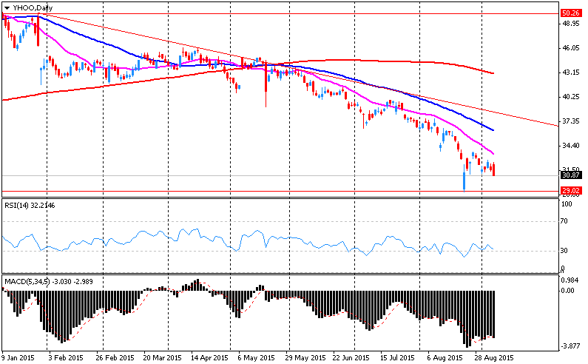Click the RSI(14) 32.2146 indicator label
Viewport: 588px width, 364px height.
pyautogui.click(x=30, y=205)
